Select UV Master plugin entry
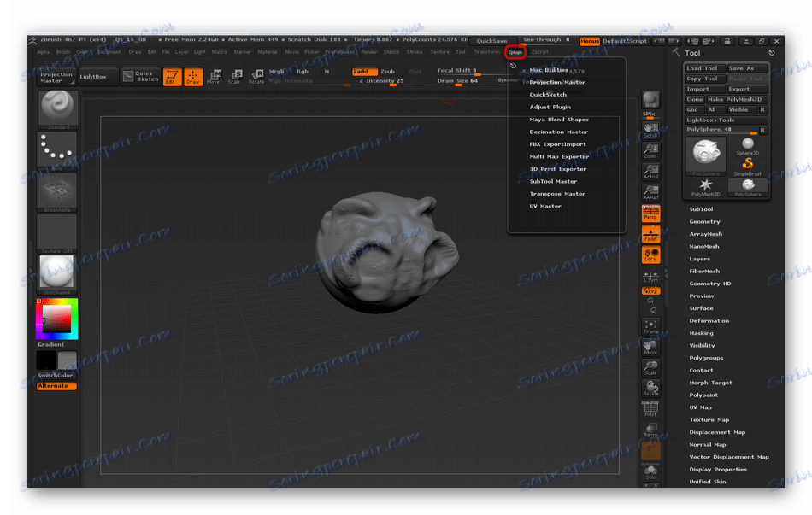This screenshot has height=515, width=812. point(545,206)
